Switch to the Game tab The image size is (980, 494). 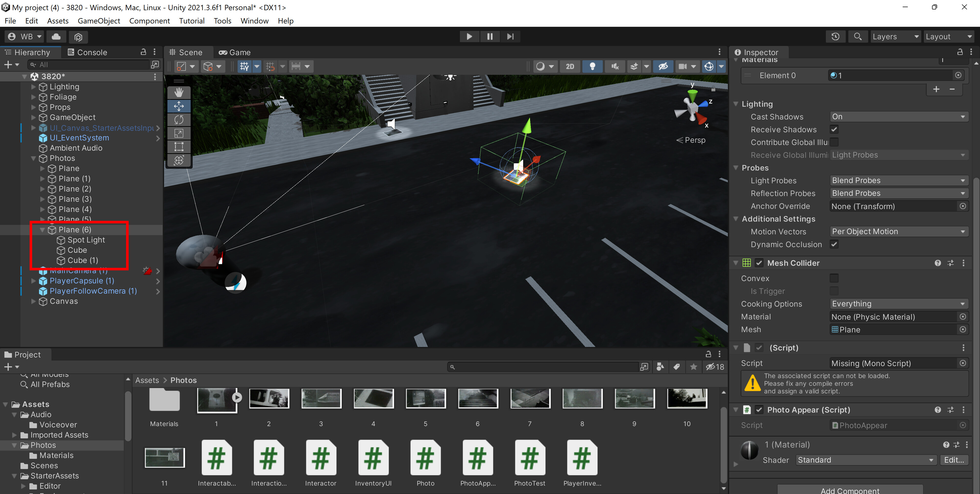click(x=234, y=52)
